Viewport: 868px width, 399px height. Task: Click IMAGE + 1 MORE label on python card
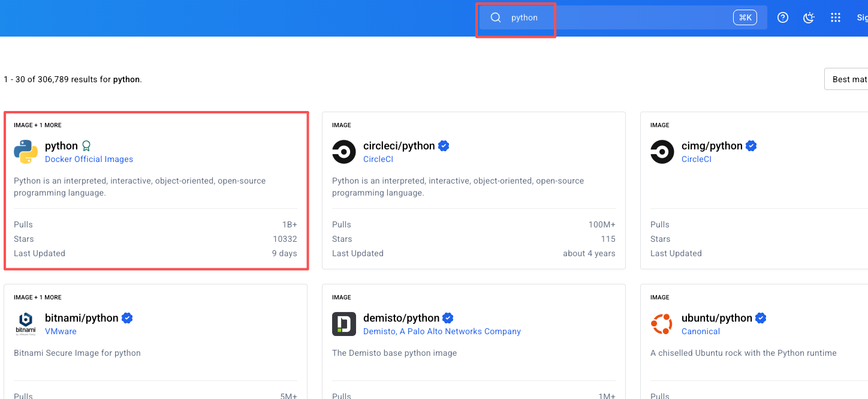pos(38,125)
